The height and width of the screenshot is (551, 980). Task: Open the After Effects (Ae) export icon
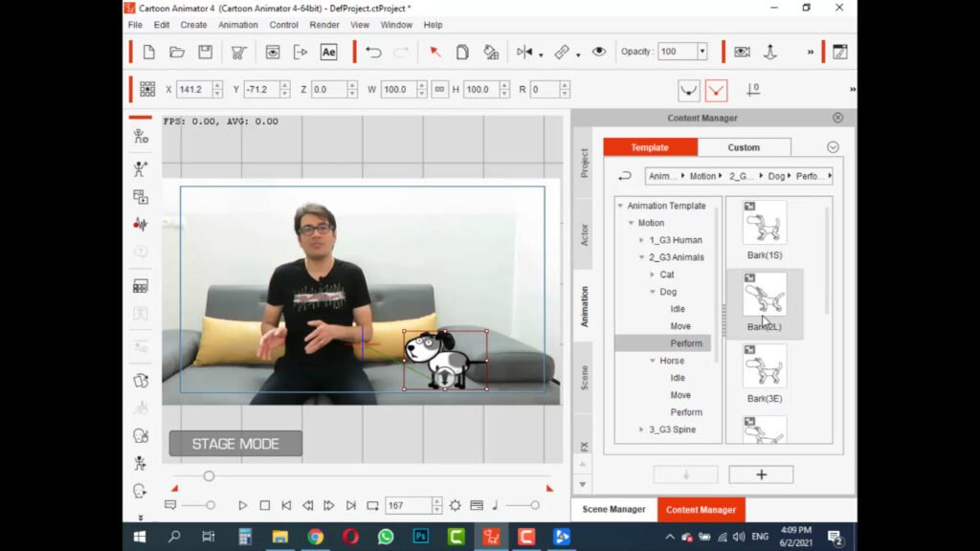point(329,52)
